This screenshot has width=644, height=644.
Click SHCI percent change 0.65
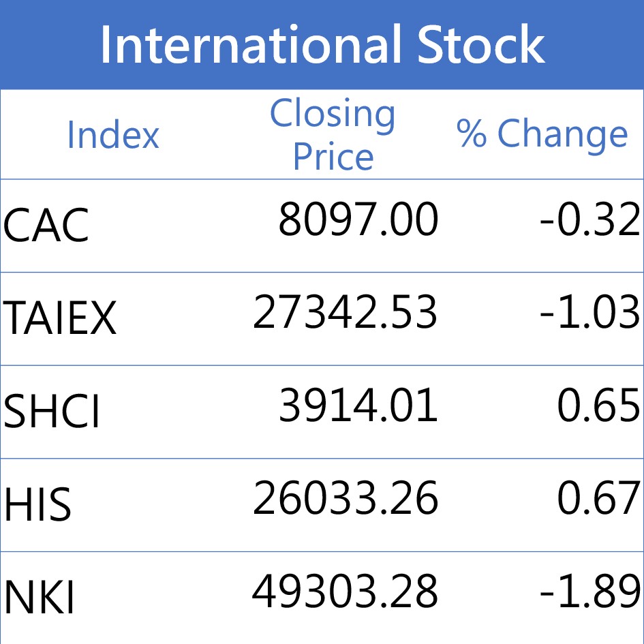point(598,405)
